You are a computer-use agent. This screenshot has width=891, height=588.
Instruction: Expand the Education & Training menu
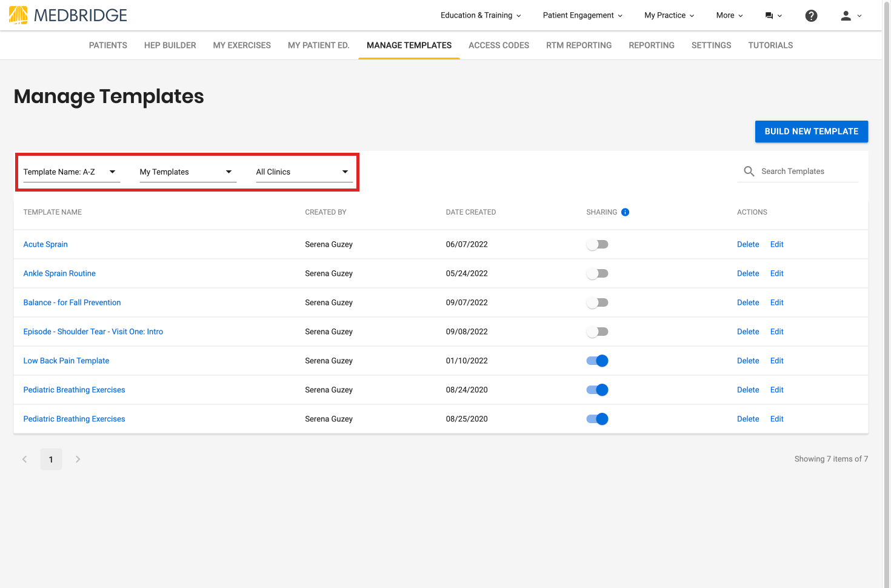pos(481,16)
